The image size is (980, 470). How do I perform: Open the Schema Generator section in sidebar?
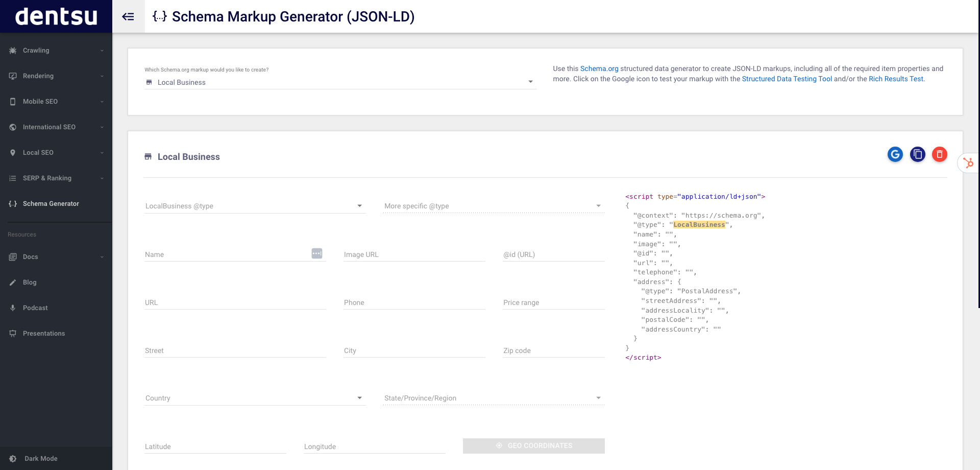[51, 203]
